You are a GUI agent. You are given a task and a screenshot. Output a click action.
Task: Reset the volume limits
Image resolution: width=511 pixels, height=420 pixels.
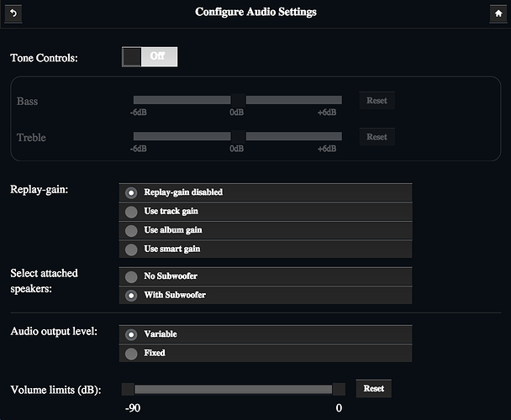(374, 388)
